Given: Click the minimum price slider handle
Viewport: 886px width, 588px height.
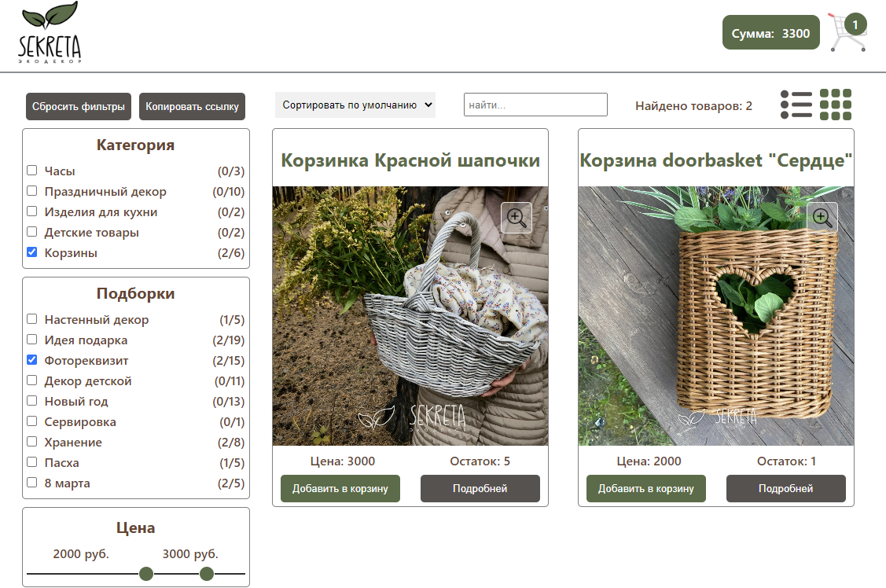Looking at the screenshot, I should coord(146,574).
